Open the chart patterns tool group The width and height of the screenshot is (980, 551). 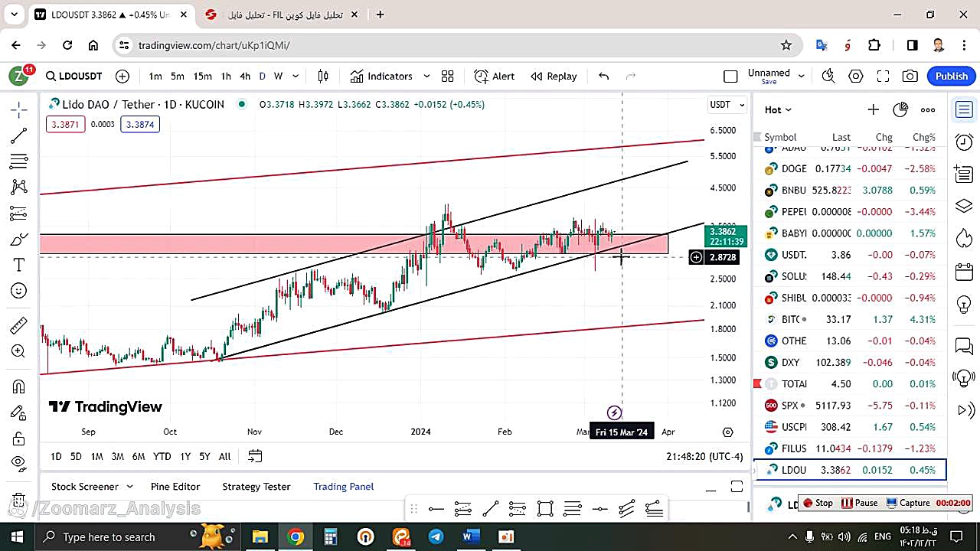[19, 187]
